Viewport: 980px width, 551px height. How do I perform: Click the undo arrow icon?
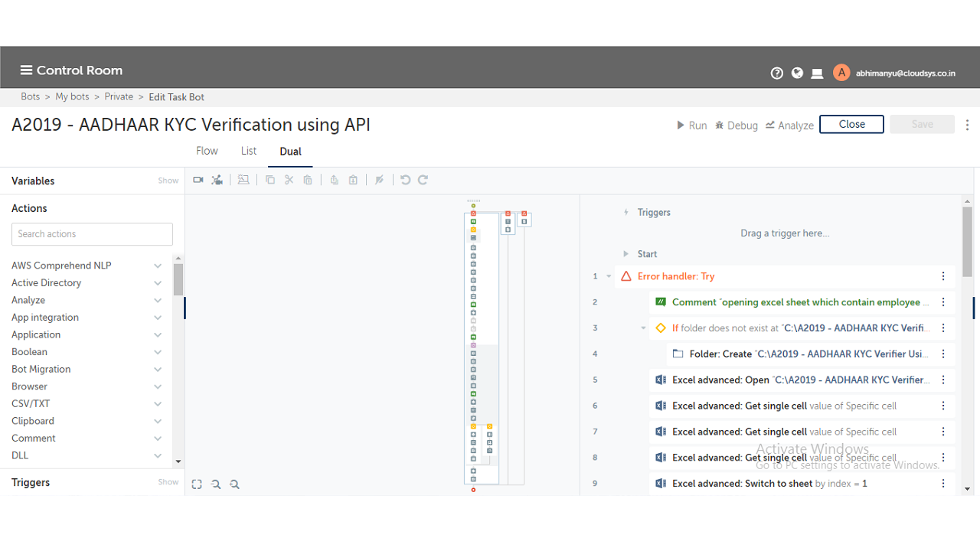(x=405, y=180)
